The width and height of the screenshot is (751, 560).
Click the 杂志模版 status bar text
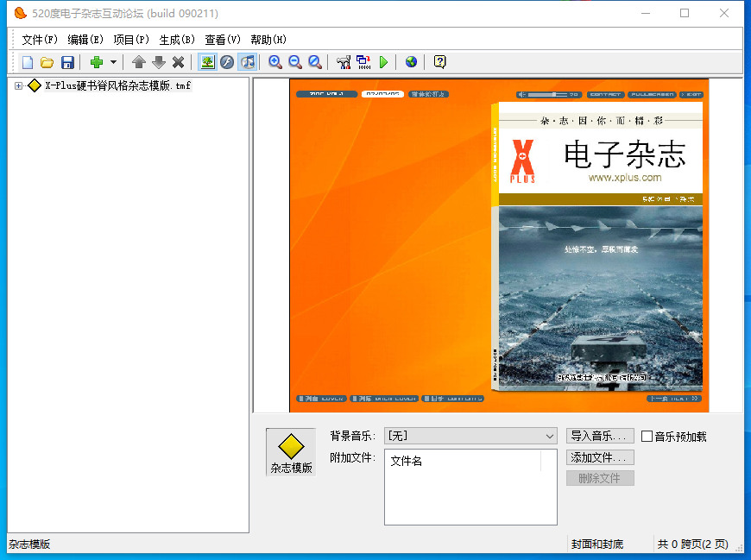29,544
